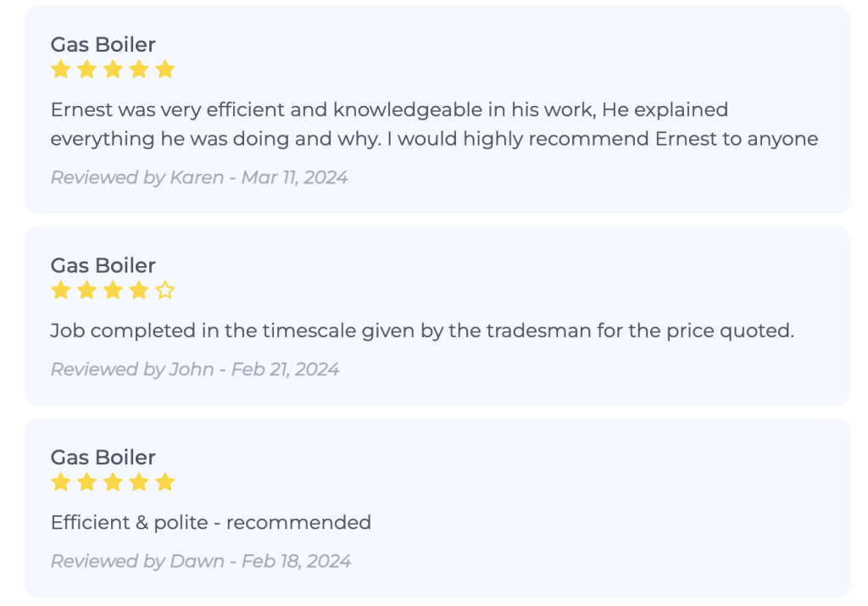Select the third star in Dawn's review
Image resolution: width=868 pixels, height=606 pixels.
[113, 482]
